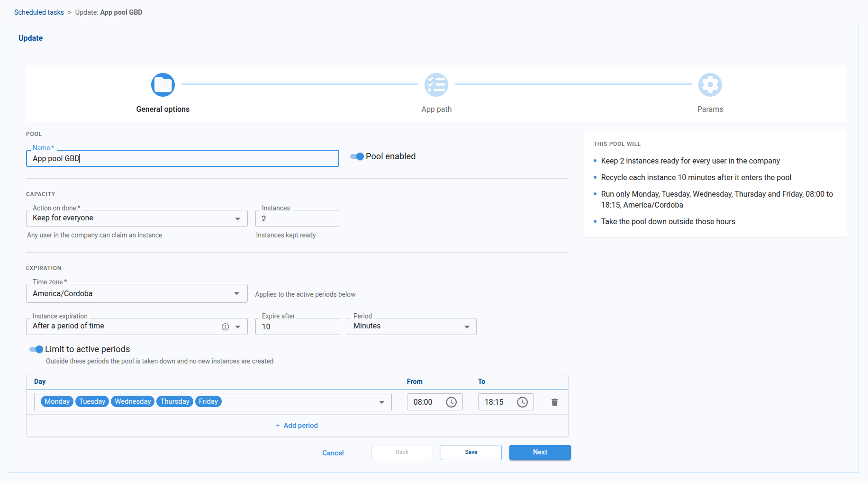Click the General options folder step icon
The image size is (868, 481).
(x=163, y=85)
